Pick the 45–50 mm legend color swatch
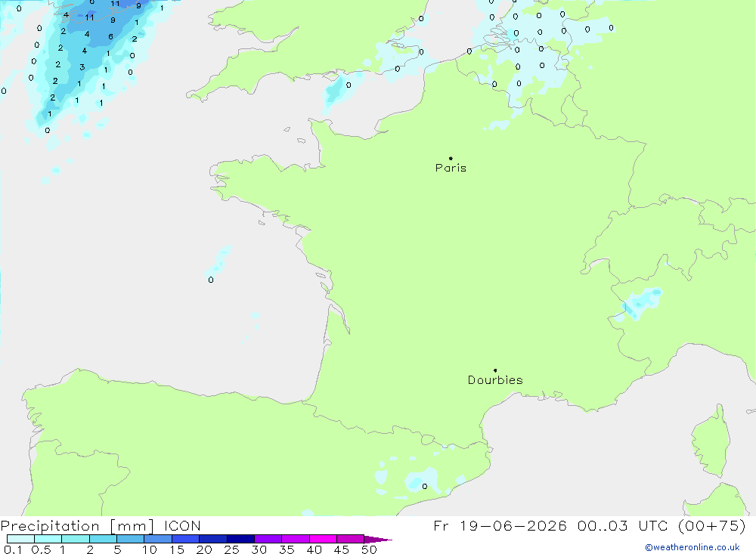The image size is (756, 554). coord(351,539)
